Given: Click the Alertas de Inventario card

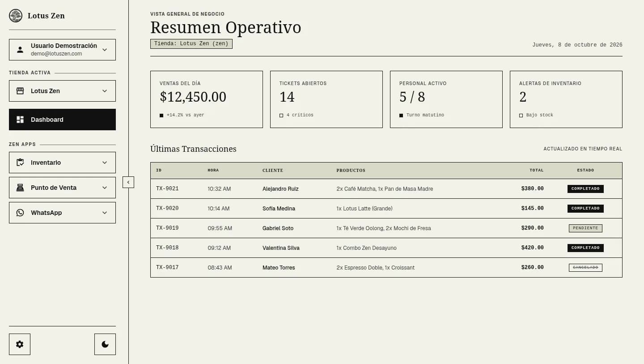Looking at the screenshot, I should tap(566, 99).
